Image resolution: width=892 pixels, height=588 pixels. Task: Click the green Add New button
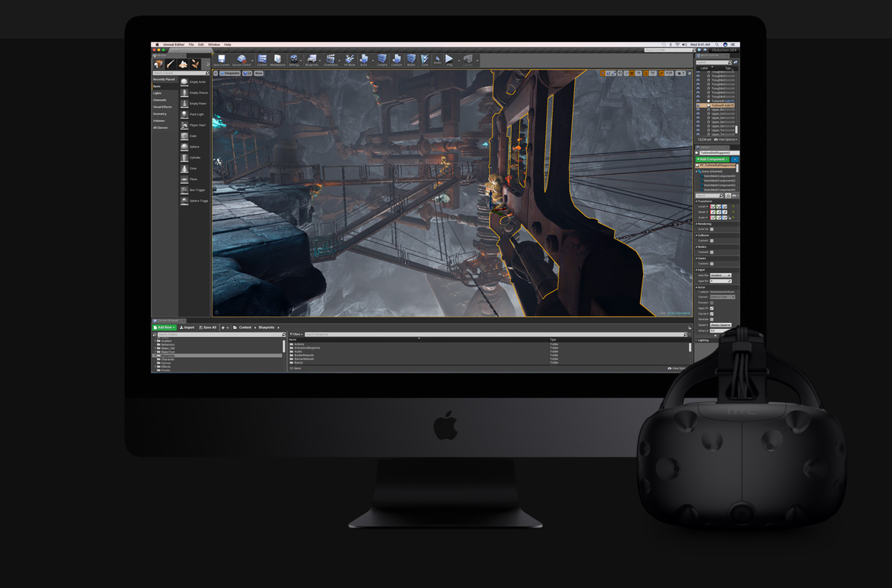coord(164,327)
